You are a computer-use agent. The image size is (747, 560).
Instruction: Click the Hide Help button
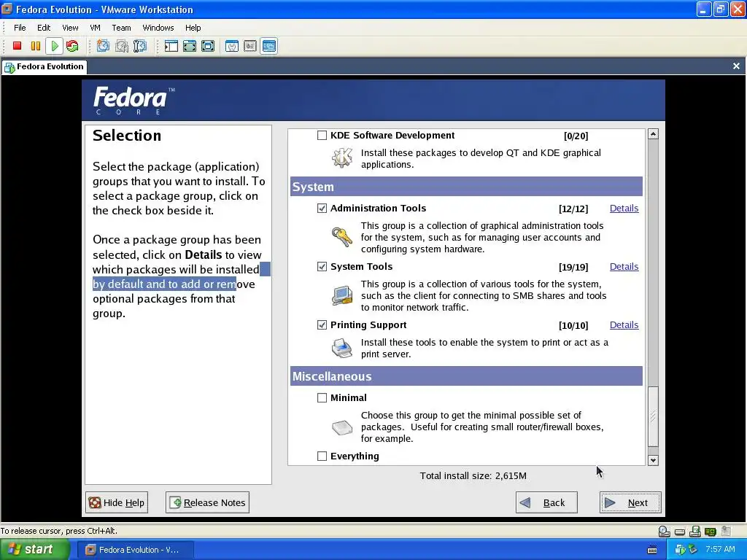click(117, 502)
